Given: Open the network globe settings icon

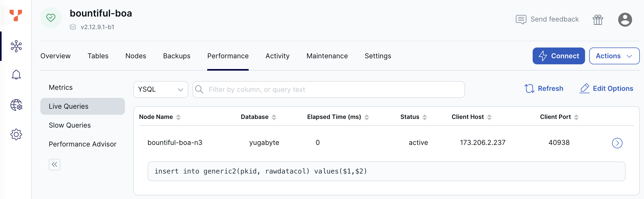Looking at the screenshot, I should (16, 105).
